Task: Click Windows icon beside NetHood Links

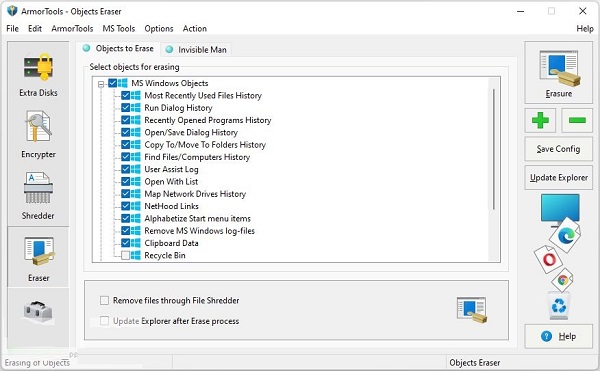Action: pyautogui.click(x=135, y=206)
